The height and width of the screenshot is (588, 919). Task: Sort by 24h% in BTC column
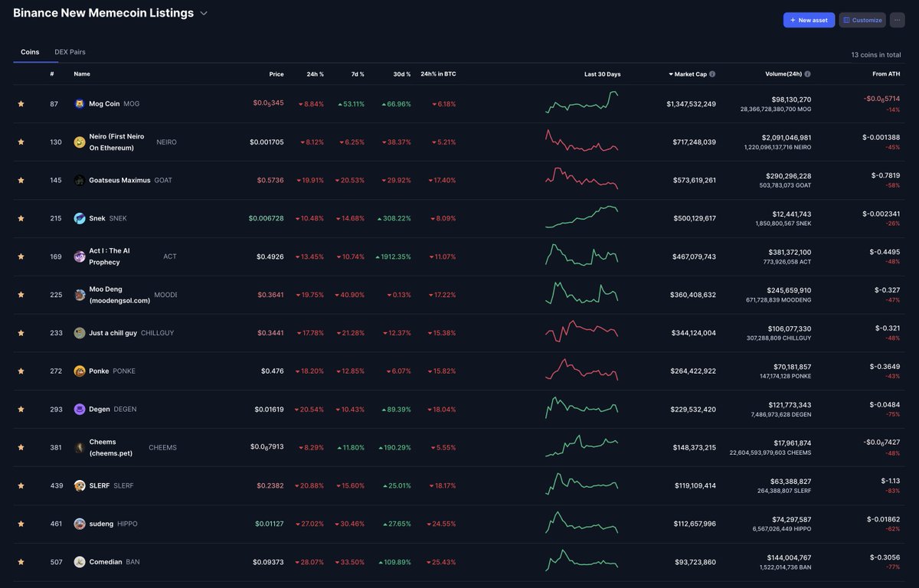click(438, 74)
